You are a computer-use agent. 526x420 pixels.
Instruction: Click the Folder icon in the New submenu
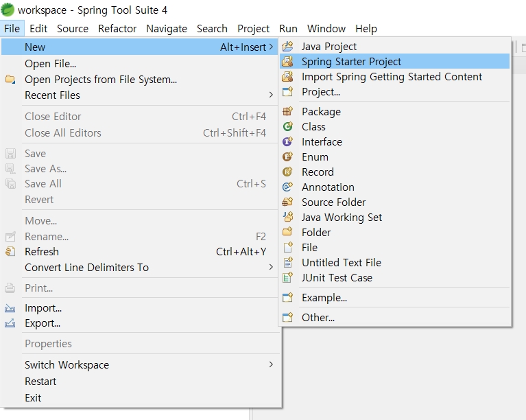287,232
